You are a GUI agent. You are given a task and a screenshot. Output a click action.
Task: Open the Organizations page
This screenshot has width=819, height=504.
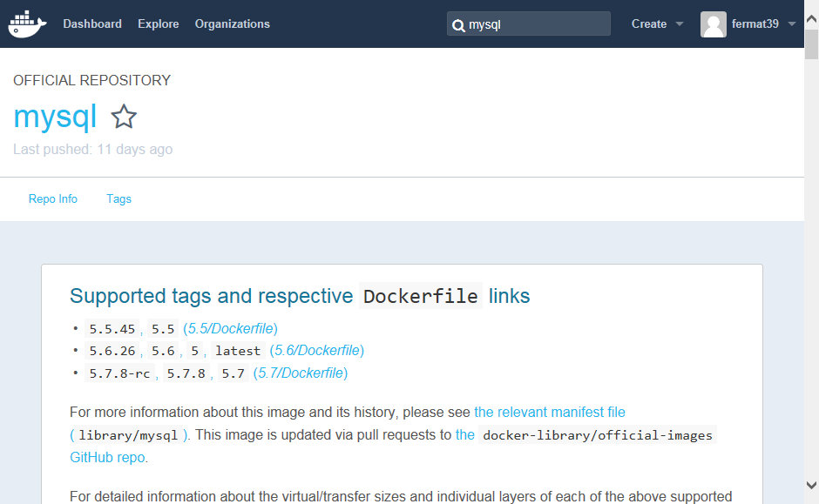point(233,24)
